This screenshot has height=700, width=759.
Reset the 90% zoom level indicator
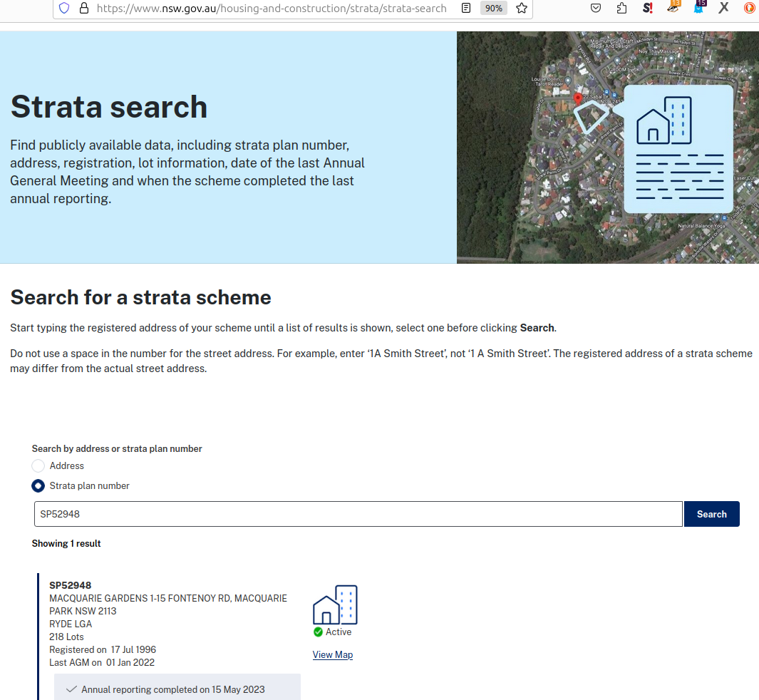[x=493, y=9]
